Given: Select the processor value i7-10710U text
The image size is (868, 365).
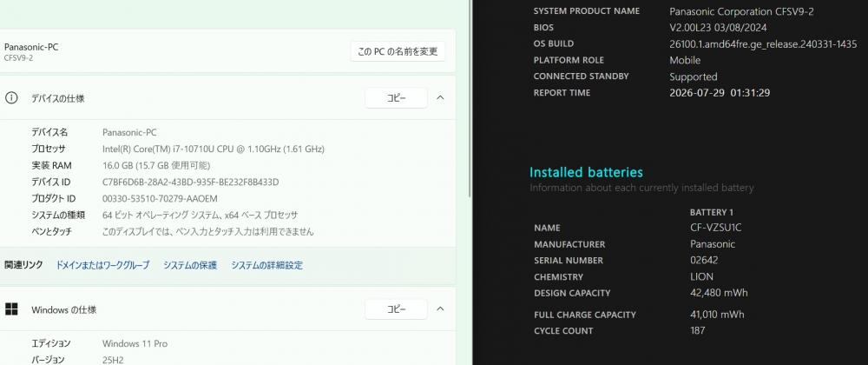Looking at the screenshot, I should click(x=214, y=149).
